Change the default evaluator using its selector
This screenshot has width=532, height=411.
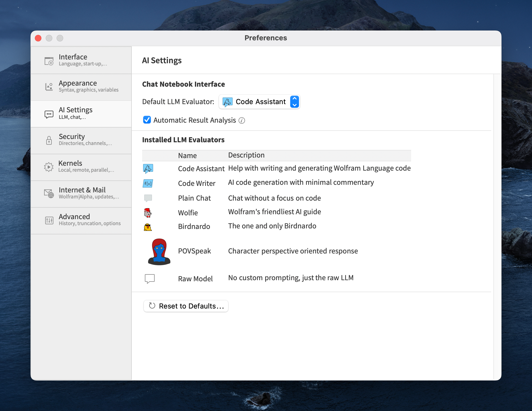tap(259, 102)
